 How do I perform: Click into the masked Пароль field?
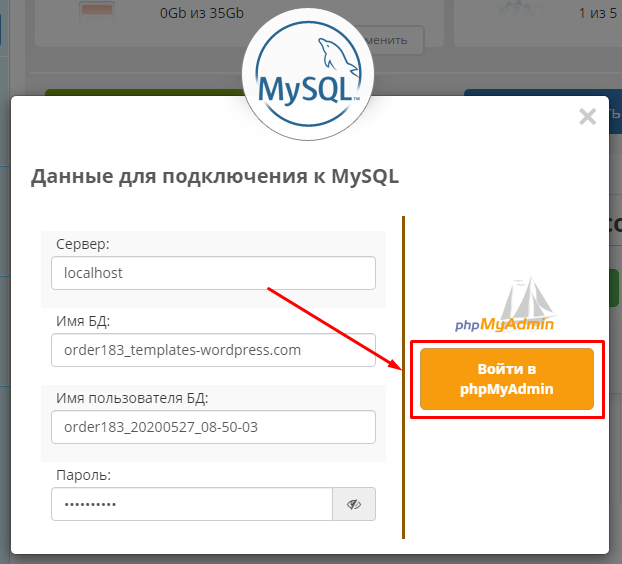[x=191, y=504]
